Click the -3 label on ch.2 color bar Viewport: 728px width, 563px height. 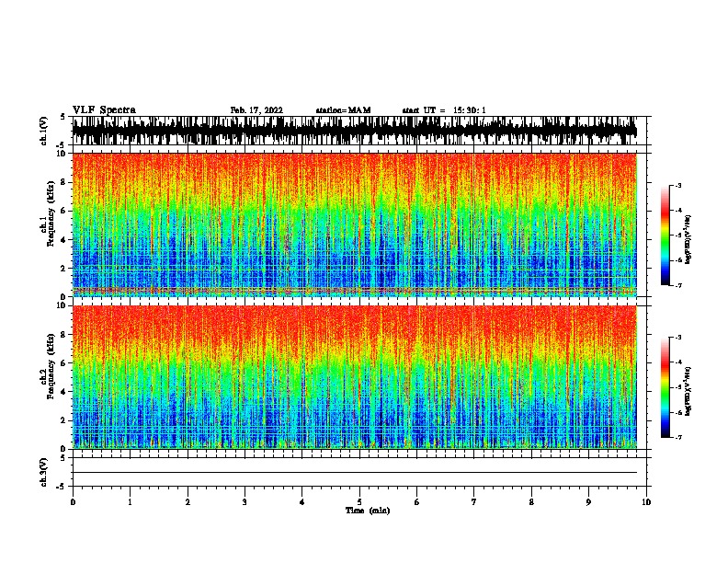pos(677,338)
